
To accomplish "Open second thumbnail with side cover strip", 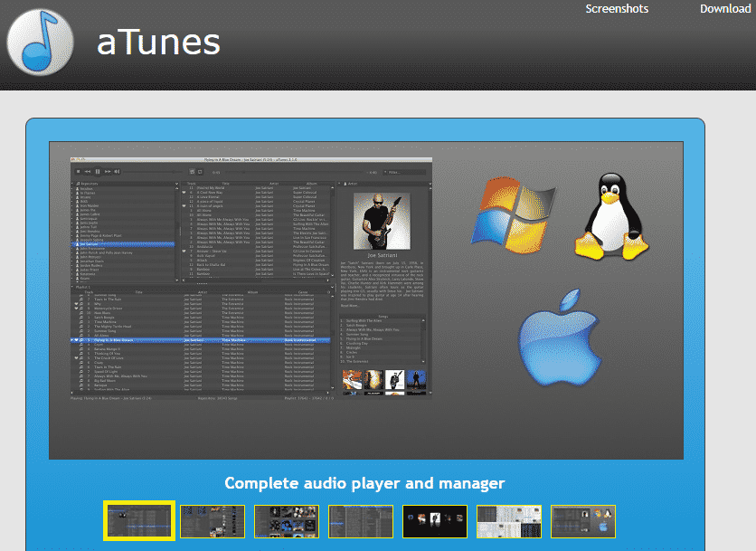I will [x=213, y=521].
